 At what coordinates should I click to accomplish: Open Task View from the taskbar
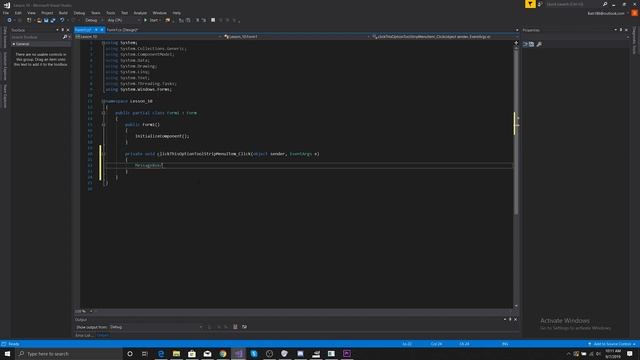point(145,353)
